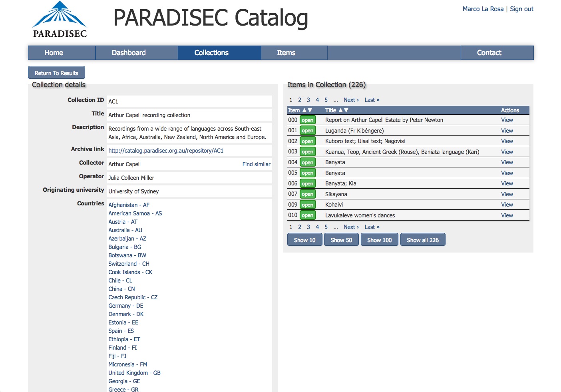Open the Home tab
Image resolution: width=561 pixels, height=392 pixels.
tap(62, 53)
